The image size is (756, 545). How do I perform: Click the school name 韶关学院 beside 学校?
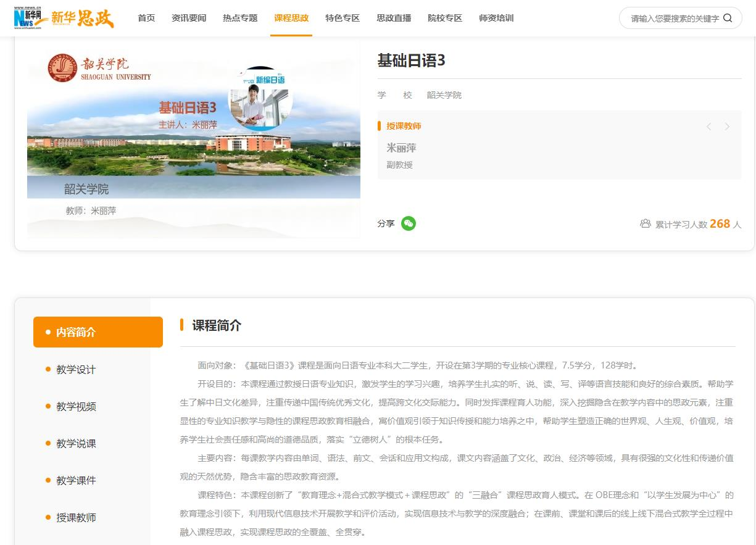coord(444,95)
